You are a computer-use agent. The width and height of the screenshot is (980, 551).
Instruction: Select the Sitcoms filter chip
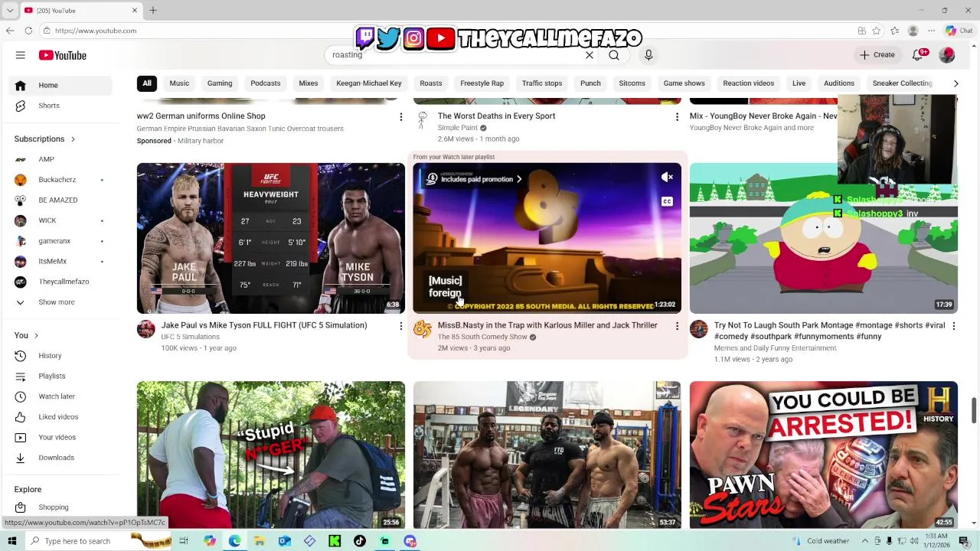(x=632, y=83)
